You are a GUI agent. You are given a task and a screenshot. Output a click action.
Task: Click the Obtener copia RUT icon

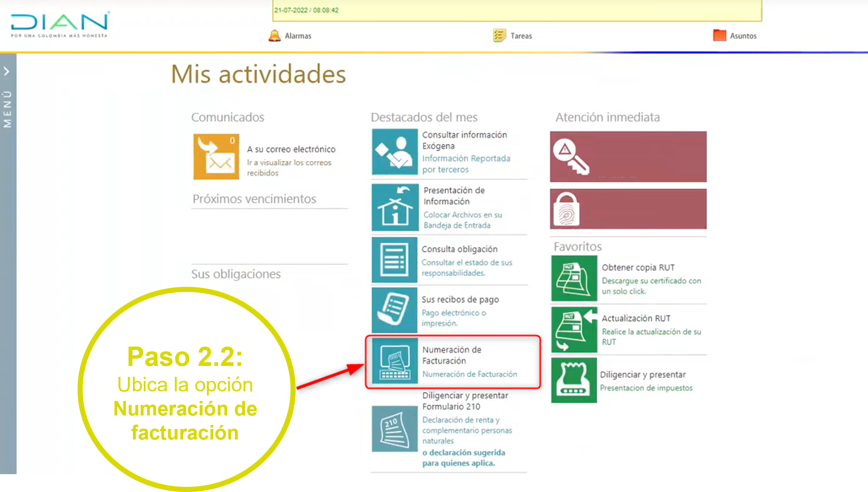pyautogui.click(x=574, y=278)
